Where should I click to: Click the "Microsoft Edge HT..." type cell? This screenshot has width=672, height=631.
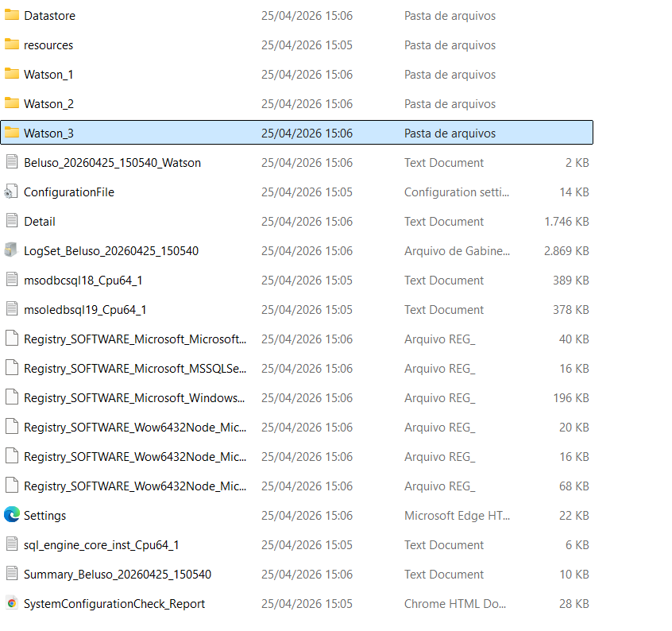(x=457, y=515)
